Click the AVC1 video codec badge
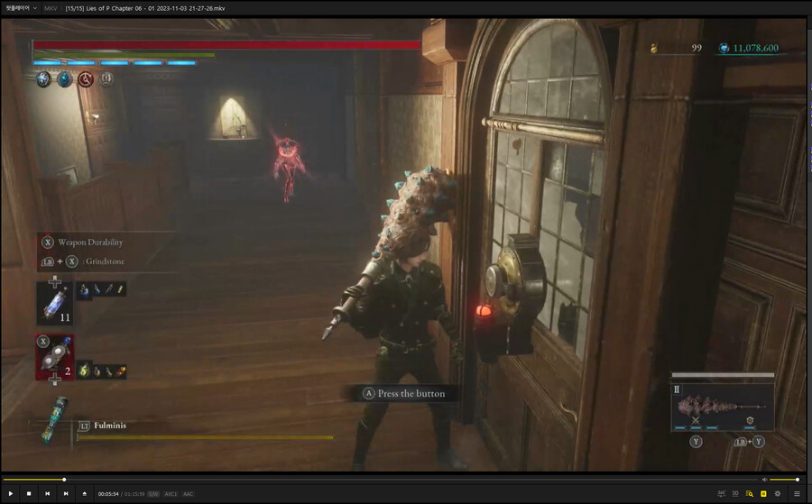This screenshot has width=812, height=504. pos(171,494)
